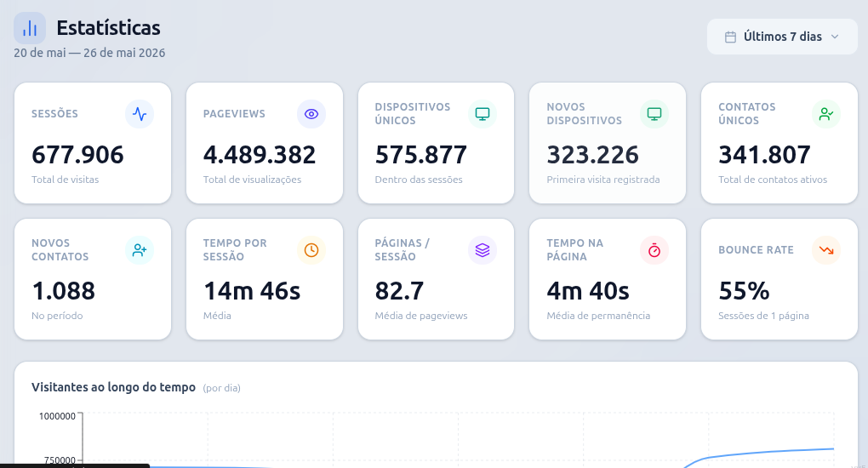Click the PAGEVIEWS card label

click(x=234, y=113)
